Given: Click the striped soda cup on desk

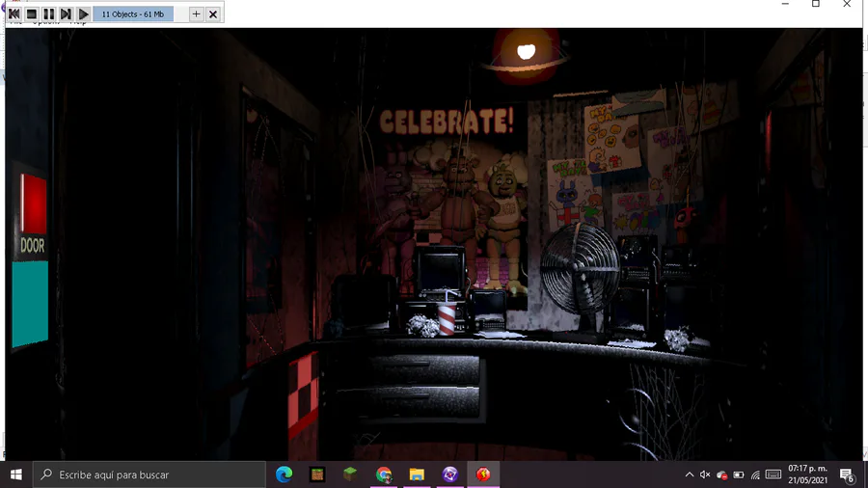Looking at the screenshot, I should pos(447,317).
